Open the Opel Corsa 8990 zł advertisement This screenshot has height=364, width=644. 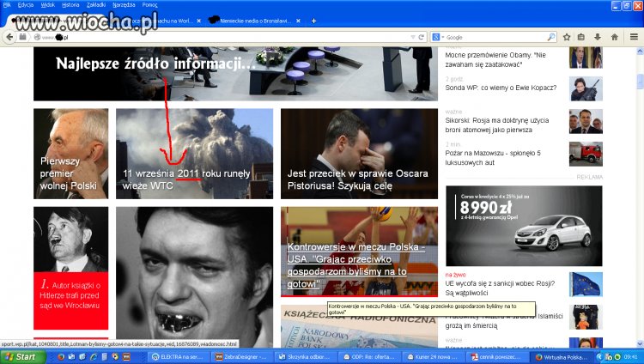(x=524, y=226)
